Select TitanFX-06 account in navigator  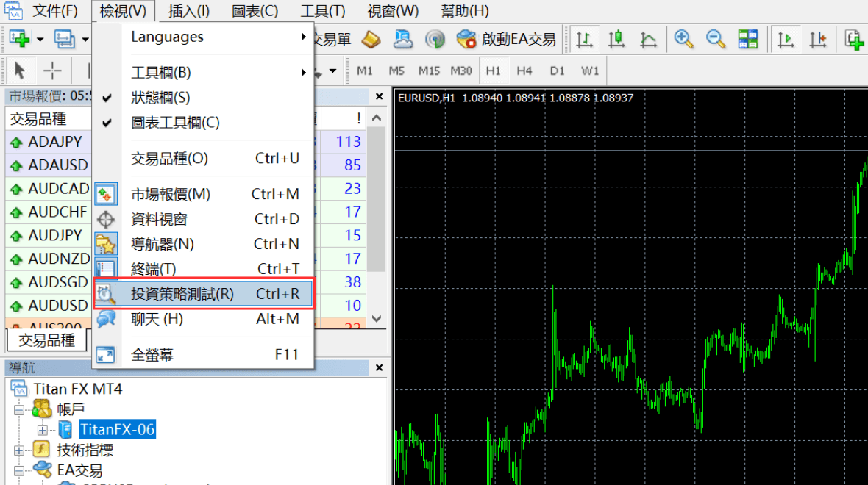117,429
